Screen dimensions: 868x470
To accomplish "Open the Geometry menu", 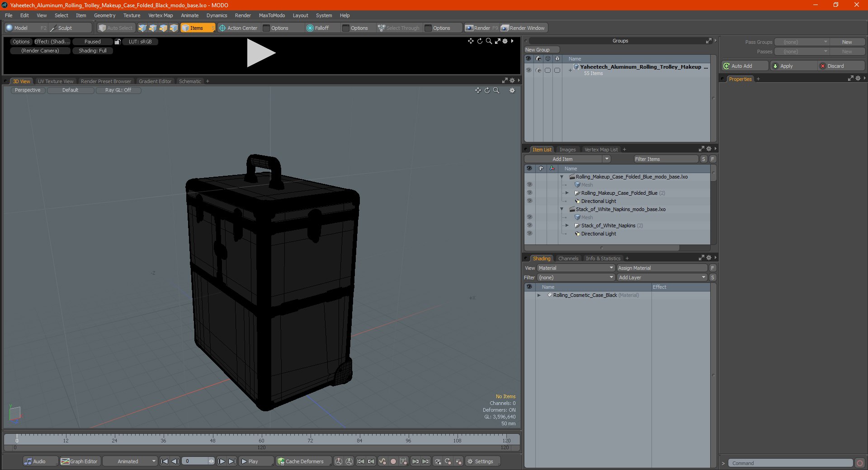I will [104, 15].
